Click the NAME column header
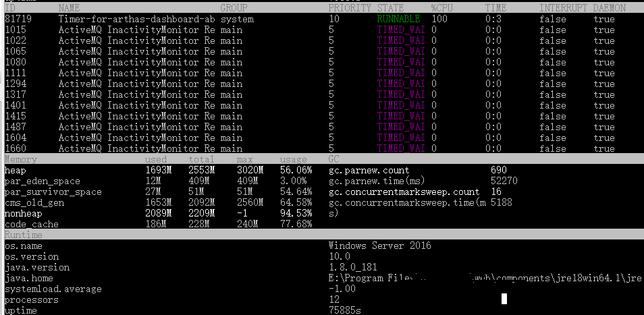Image resolution: width=644 pixels, height=315 pixels. tap(69, 8)
